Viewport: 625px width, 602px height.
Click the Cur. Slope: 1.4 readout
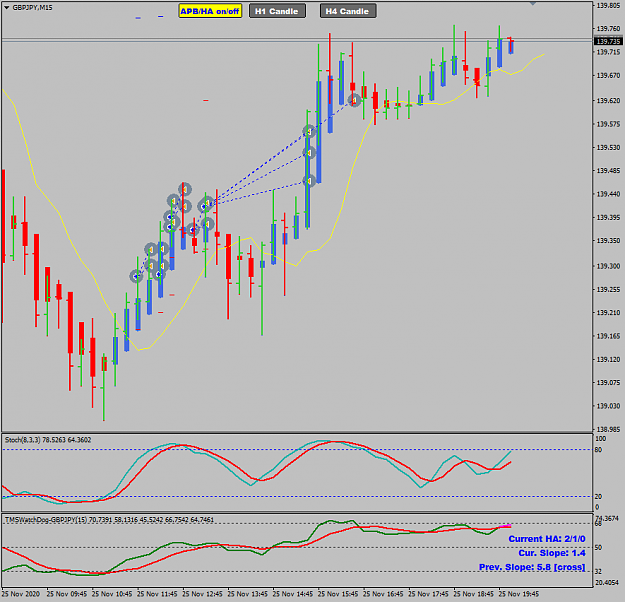click(552, 553)
